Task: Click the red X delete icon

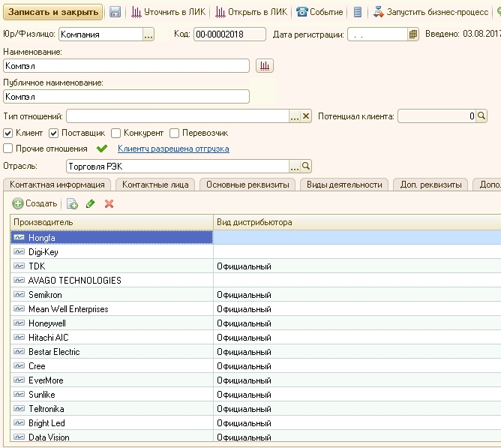Action: click(x=109, y=203)
